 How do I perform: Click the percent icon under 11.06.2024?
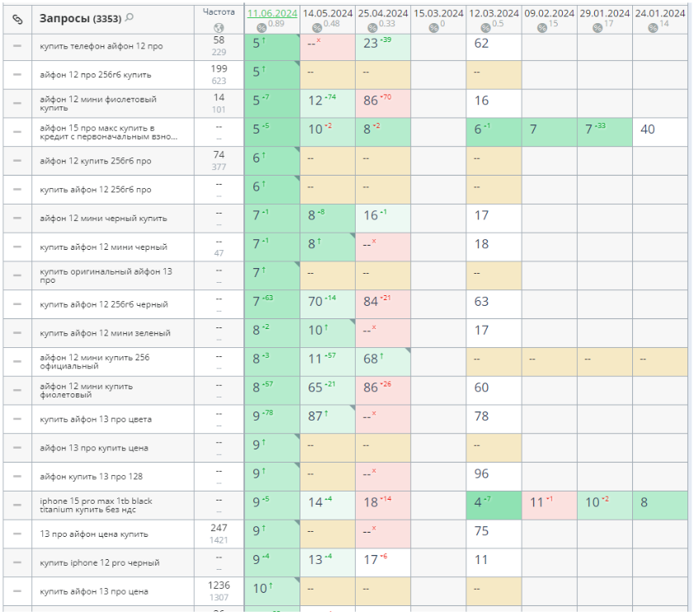click(262, 27)
